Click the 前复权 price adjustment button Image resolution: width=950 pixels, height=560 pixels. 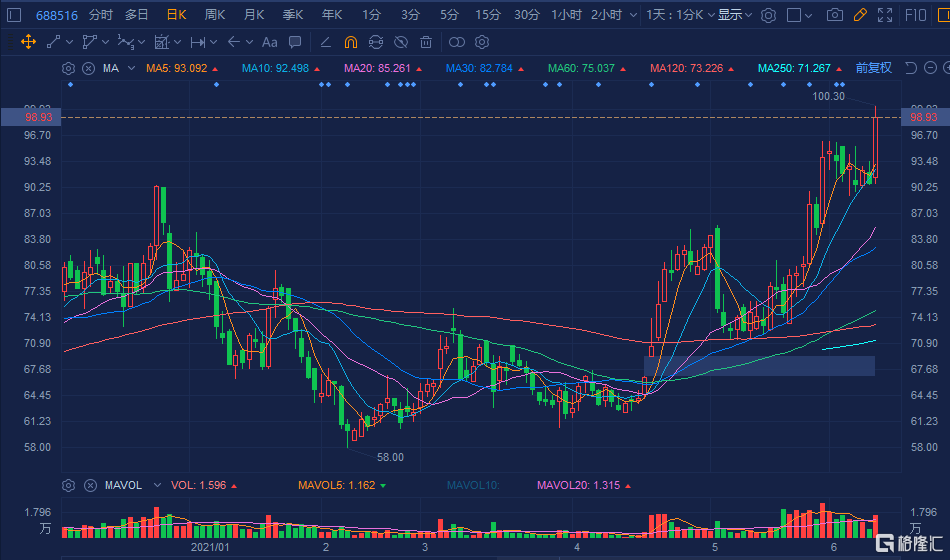(873, 68)
